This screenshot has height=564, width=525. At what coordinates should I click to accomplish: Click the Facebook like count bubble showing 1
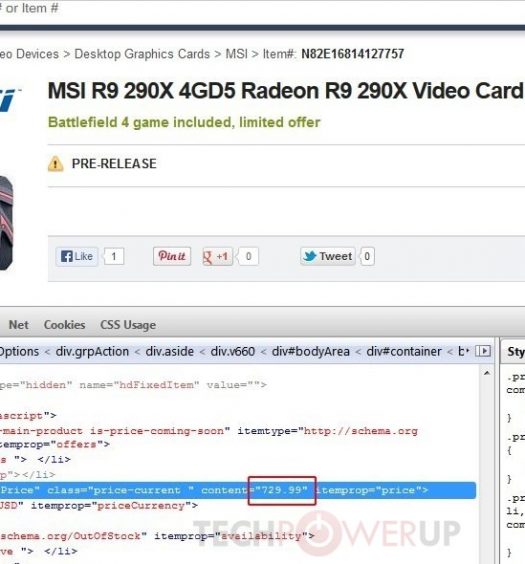[x=114, y=256]
